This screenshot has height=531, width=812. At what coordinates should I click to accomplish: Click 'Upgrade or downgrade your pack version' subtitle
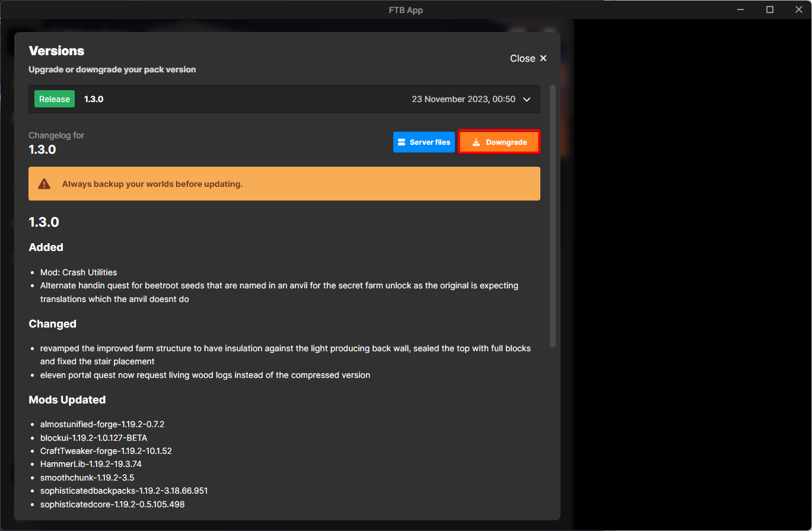click(112, 69)
